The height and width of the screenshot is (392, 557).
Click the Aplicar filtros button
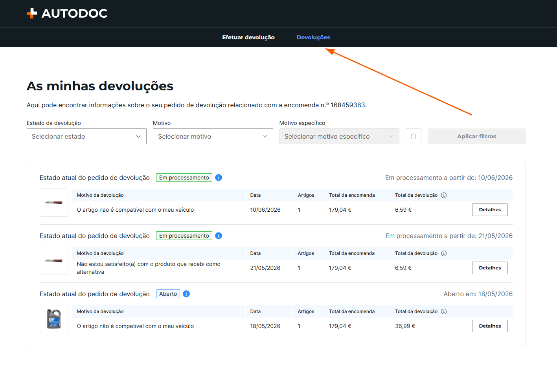476,136
